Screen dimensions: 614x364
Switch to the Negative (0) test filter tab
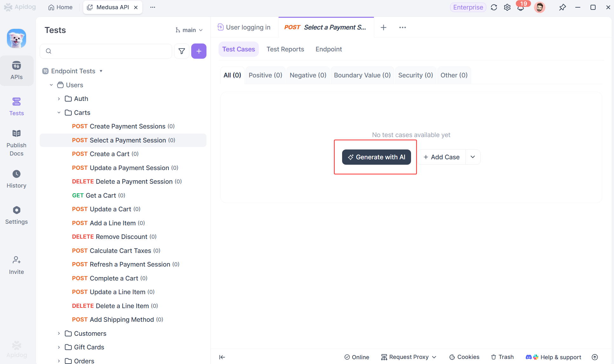(307, 75)
